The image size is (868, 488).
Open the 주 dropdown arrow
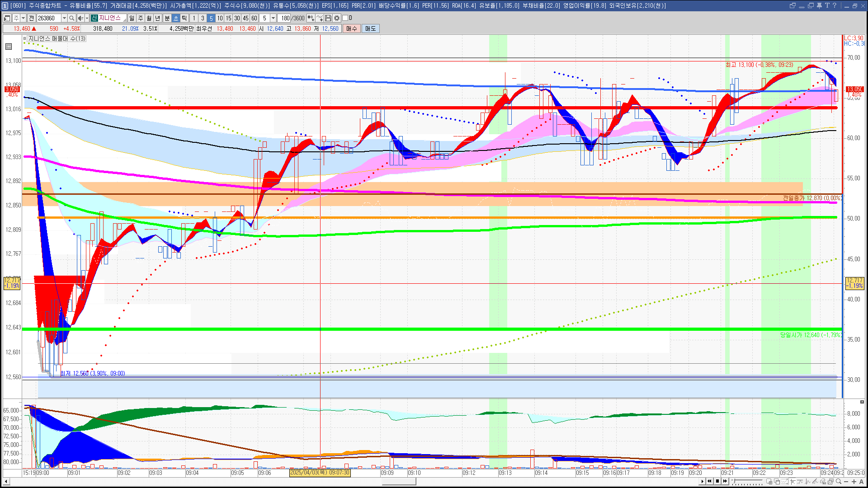tap(23, 18)
